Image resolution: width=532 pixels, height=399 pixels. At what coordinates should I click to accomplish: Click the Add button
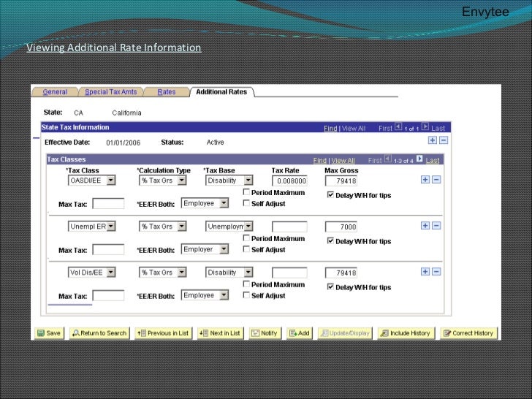click(x=300, y=333)
